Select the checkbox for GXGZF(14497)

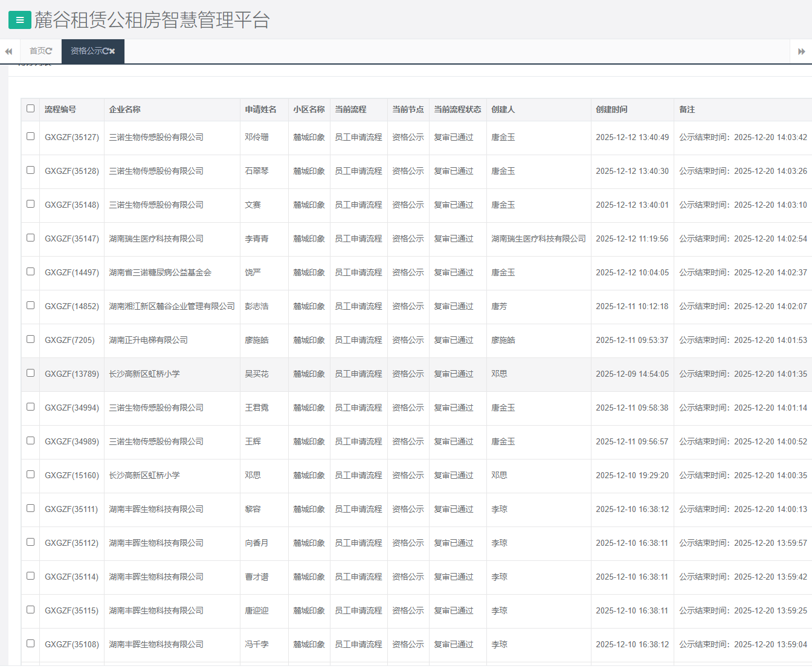[x=31, y=272]
